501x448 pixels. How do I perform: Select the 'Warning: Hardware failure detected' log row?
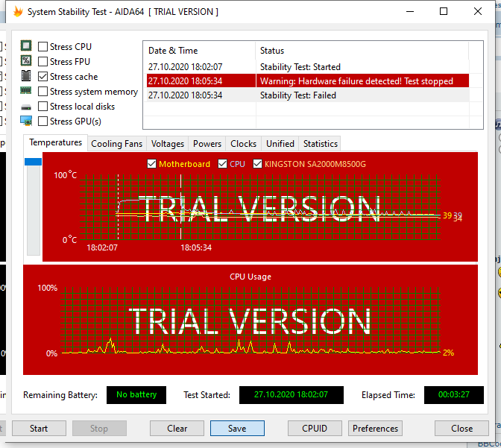[308, 81]
